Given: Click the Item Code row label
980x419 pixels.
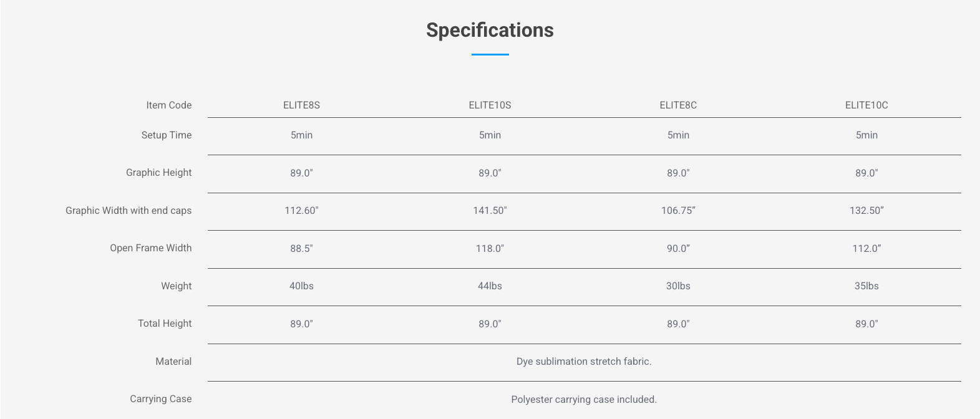Looking at the screenshot, I should click(168, 105).
